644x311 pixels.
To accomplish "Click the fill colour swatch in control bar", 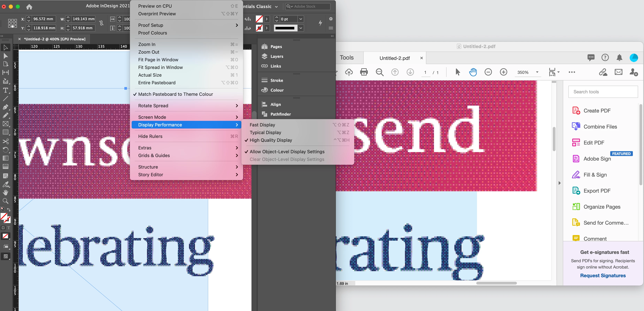I will pyautogui.click(x=259, y=19).
